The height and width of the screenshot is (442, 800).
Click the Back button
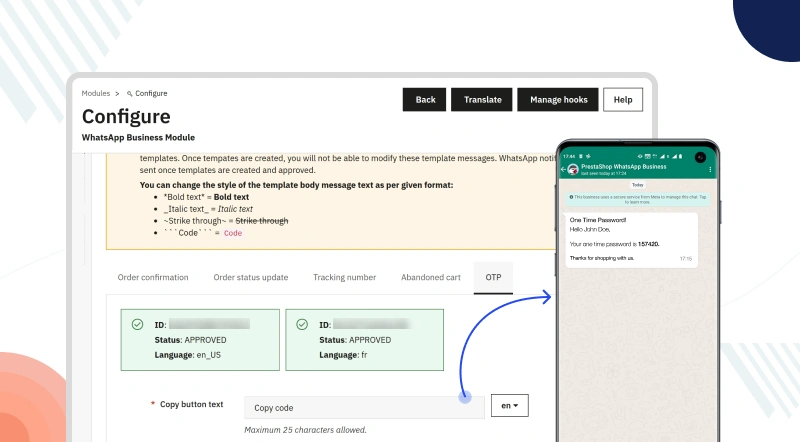pyautogui.click(x=425, y=100)
